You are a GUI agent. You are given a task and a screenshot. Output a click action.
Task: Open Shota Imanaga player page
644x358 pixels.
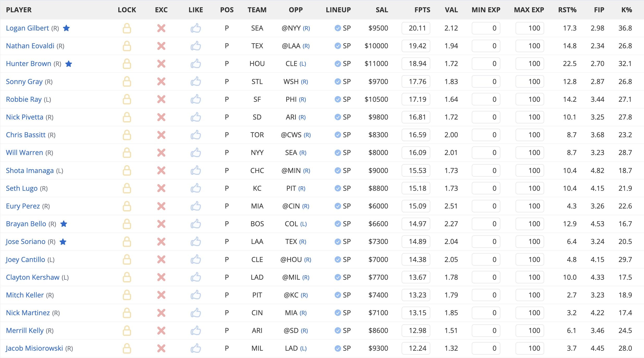click(30, 171)
